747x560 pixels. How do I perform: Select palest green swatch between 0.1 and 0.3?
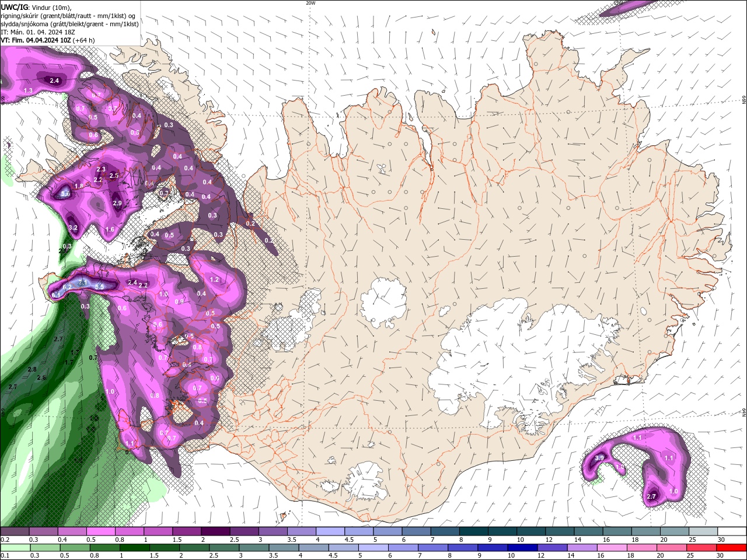coord(15,548)
